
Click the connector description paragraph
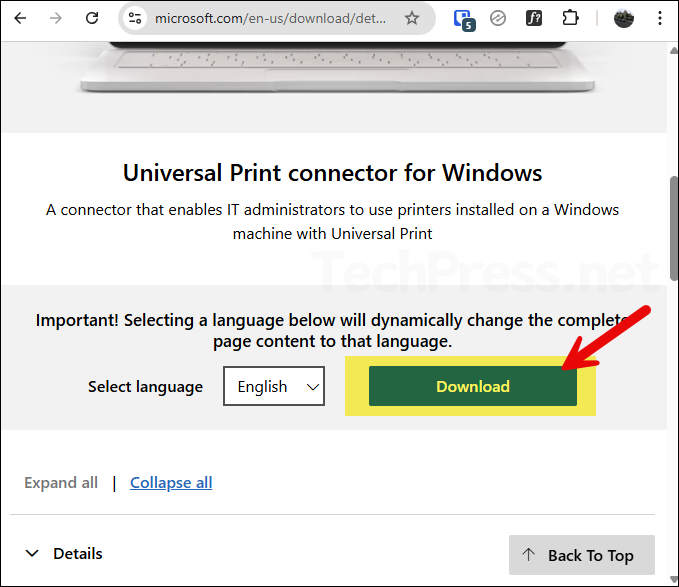[332, 222]
